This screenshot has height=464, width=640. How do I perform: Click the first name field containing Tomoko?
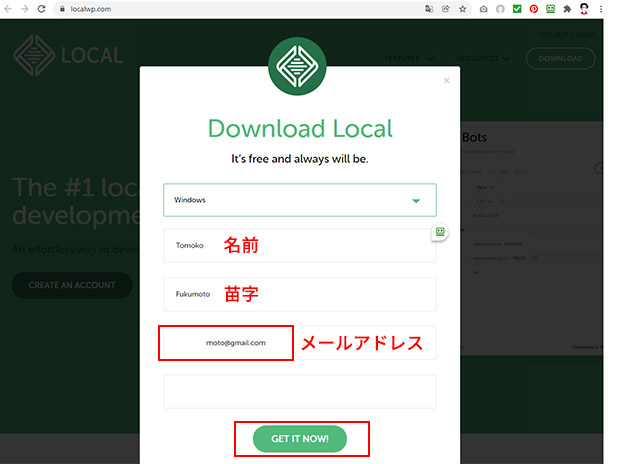tap(300, 245)
